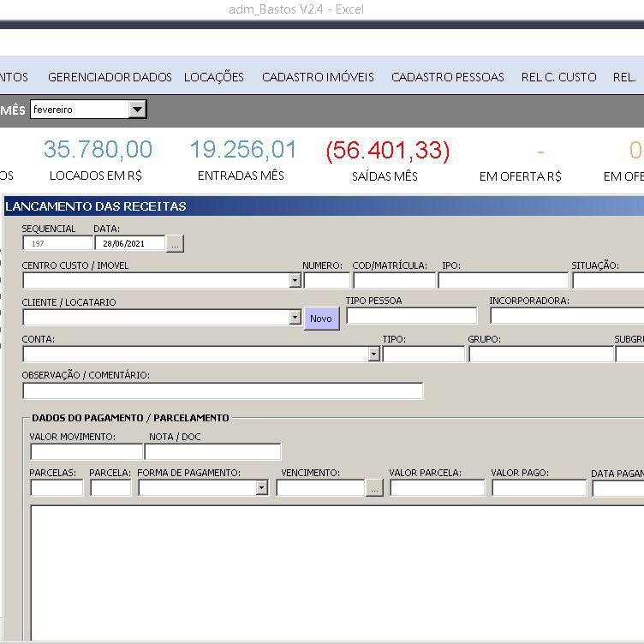Select the Data field showing 28/06/2021
Viewport: 644px width, 644px height.
(x=129, y=244)
